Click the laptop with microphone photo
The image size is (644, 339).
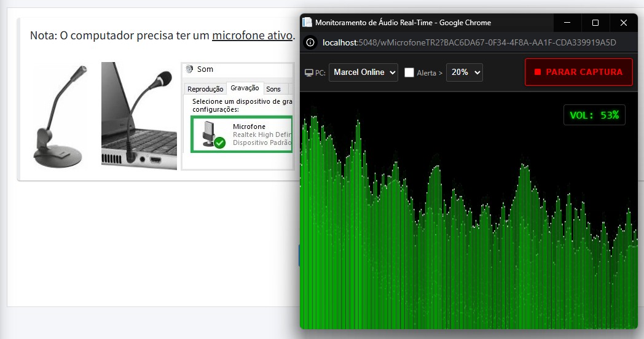(139, 116)
